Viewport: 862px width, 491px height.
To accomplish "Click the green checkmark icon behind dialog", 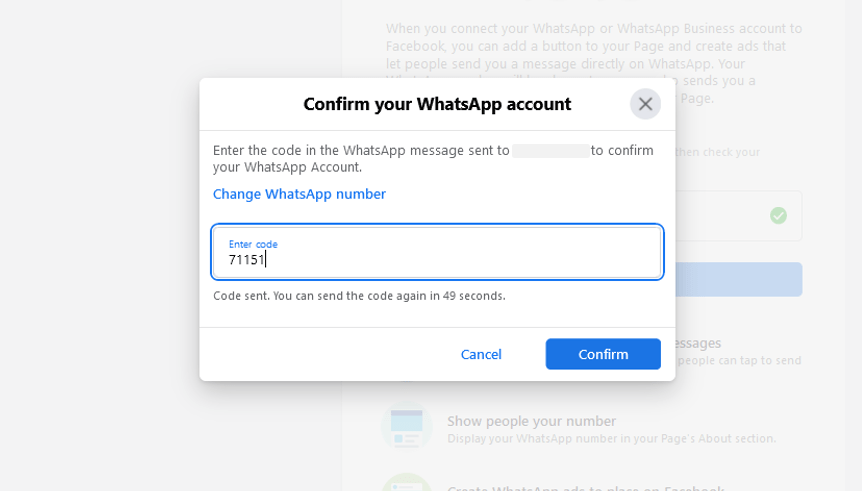I will click(x=778, y=215).
